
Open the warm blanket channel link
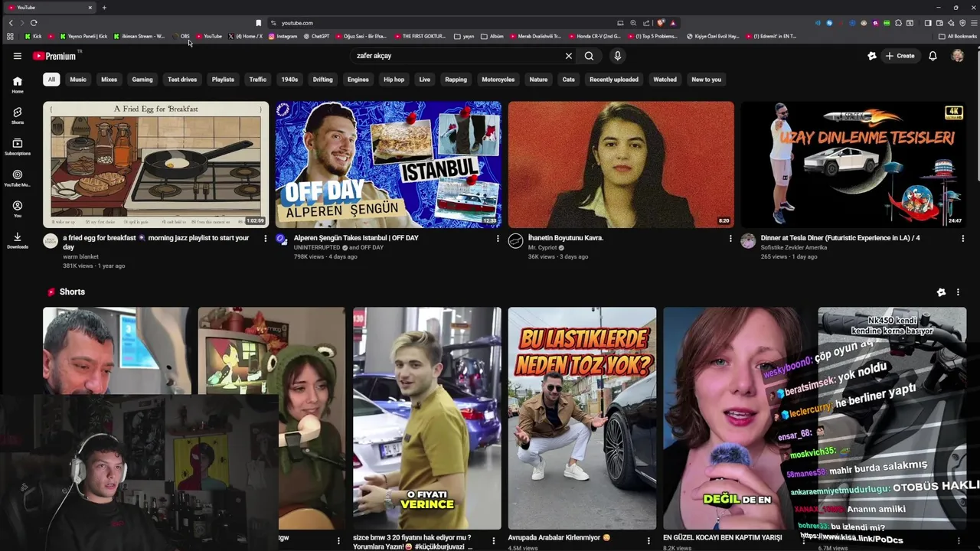pos(80,257)
